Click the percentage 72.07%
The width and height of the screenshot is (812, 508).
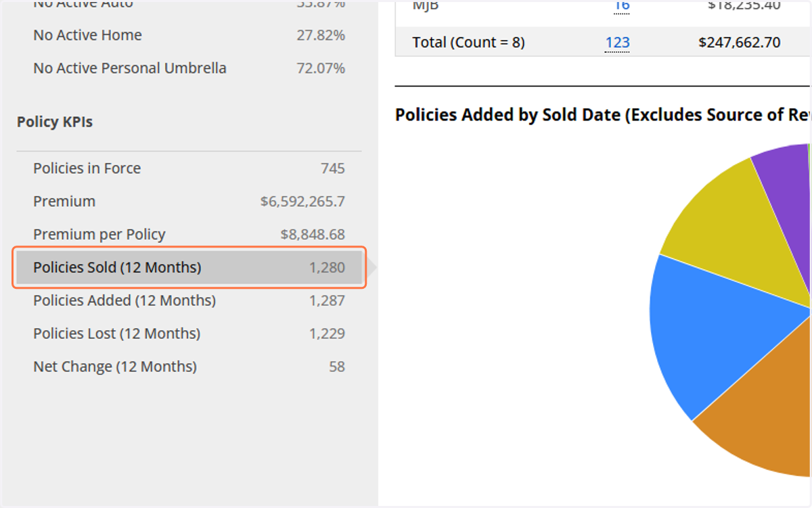tap(321, 68)
